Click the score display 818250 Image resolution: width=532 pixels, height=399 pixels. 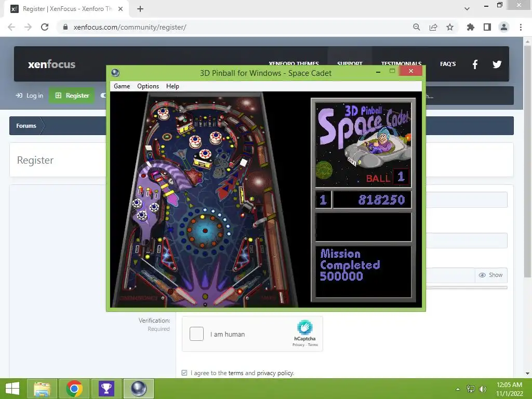click(372, 199)
